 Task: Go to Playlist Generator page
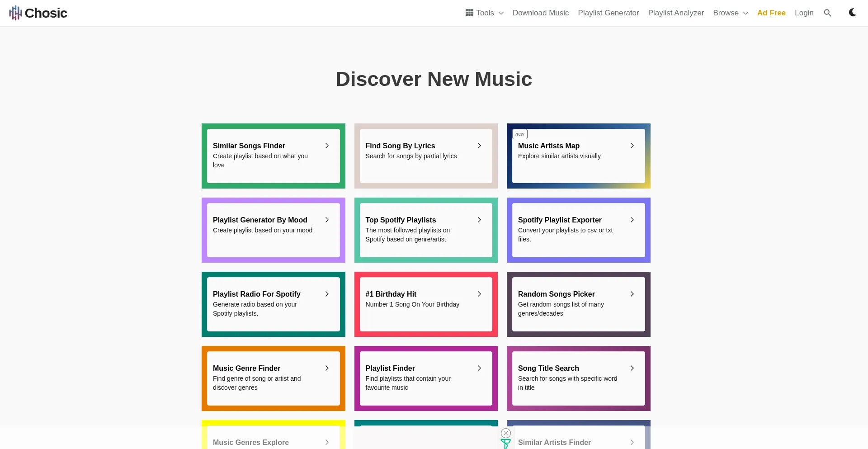click(x=608, y=13)
